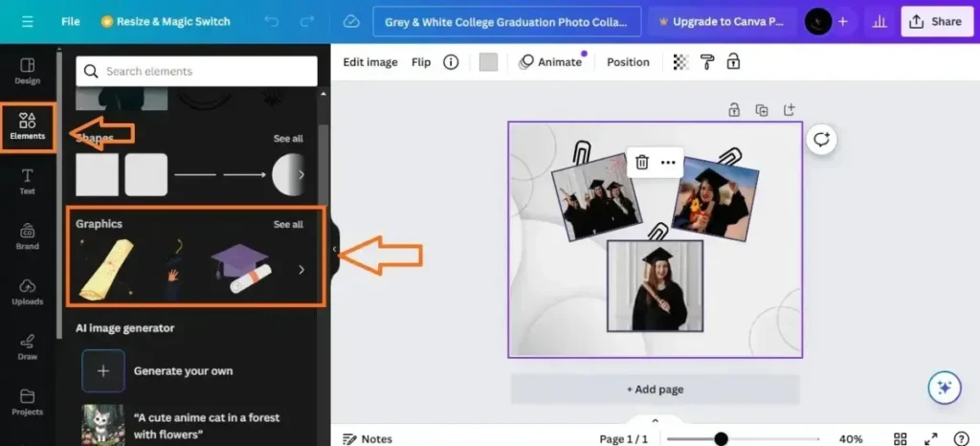
Task: Add a comment bubble icon
Action: pyautogui.click(x=821, y=140)
